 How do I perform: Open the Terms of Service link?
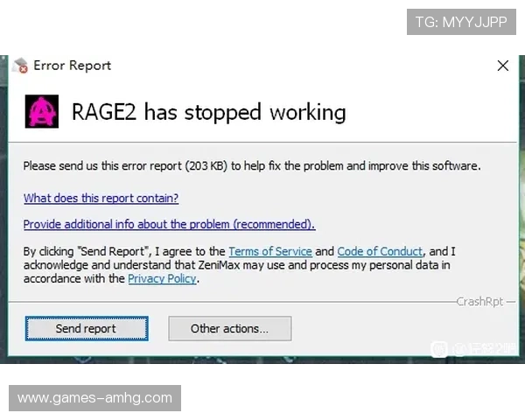coord(270,251)
